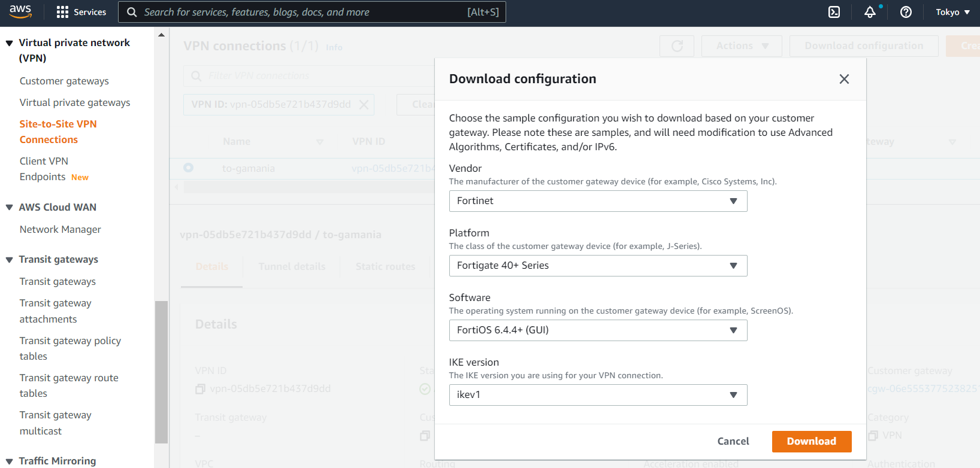Image resolution: width=980 pixels, height=468 pixels.
Task: Open the help question mark menu
Action: (x=906, y=12)
